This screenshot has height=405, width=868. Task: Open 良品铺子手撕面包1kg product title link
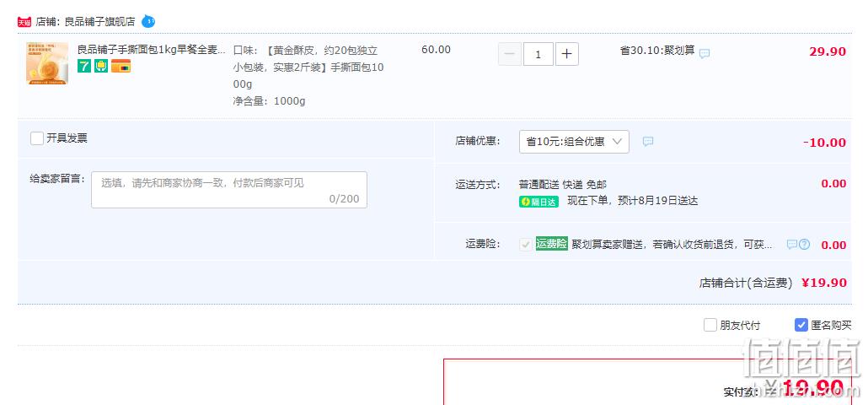pyautogui.click(x=151, y=50)
